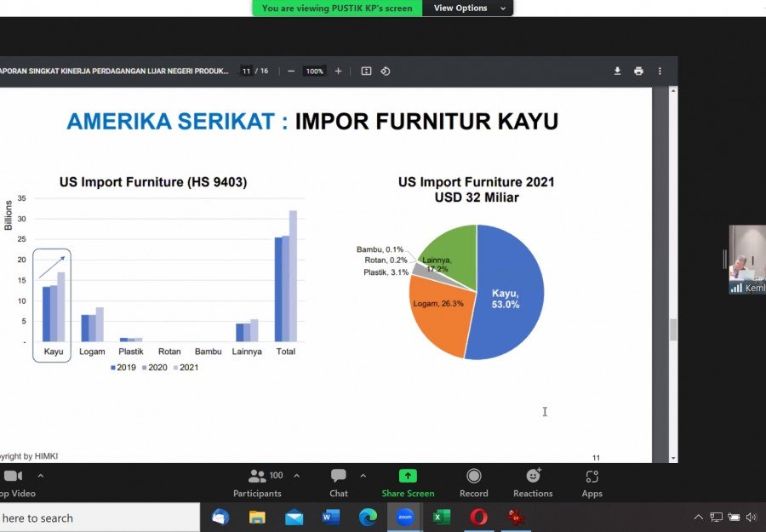
Task: Click the Share Screen button
Action: click(408, 483)
